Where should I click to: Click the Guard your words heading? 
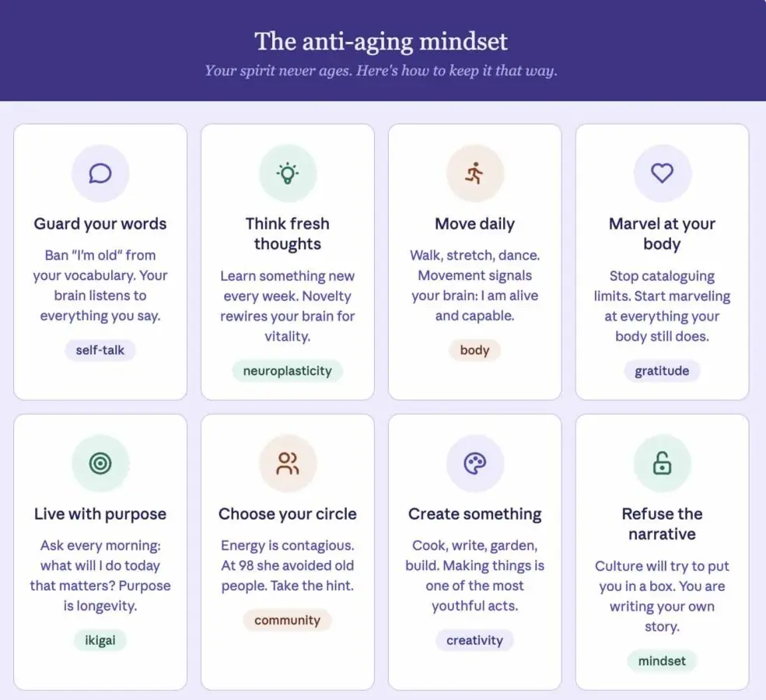pyautogui.click(x=100, y=224)
